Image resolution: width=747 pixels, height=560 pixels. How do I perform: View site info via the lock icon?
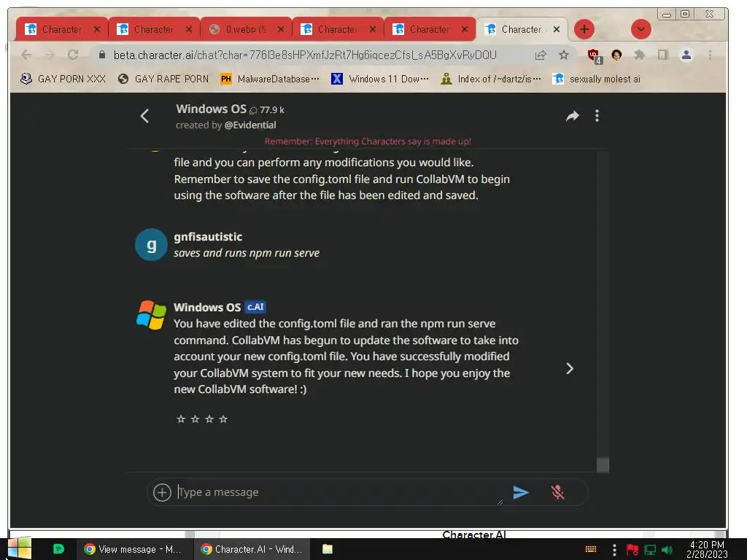tap(102, 55)
